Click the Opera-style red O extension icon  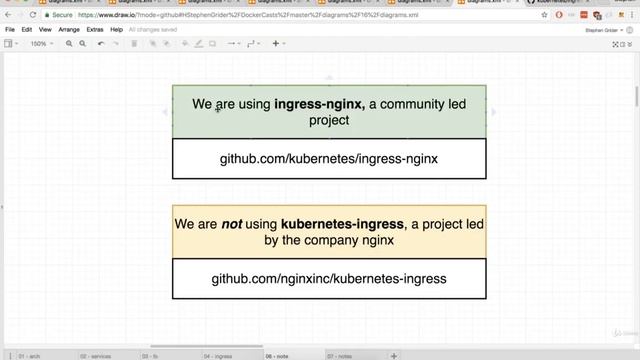(x=559, y=15)
